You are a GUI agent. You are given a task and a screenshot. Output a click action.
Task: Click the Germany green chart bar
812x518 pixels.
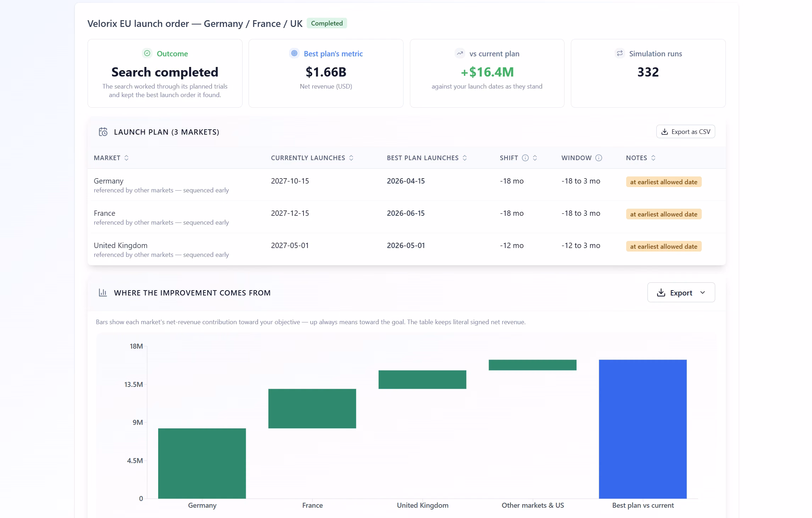click(202, 463)
